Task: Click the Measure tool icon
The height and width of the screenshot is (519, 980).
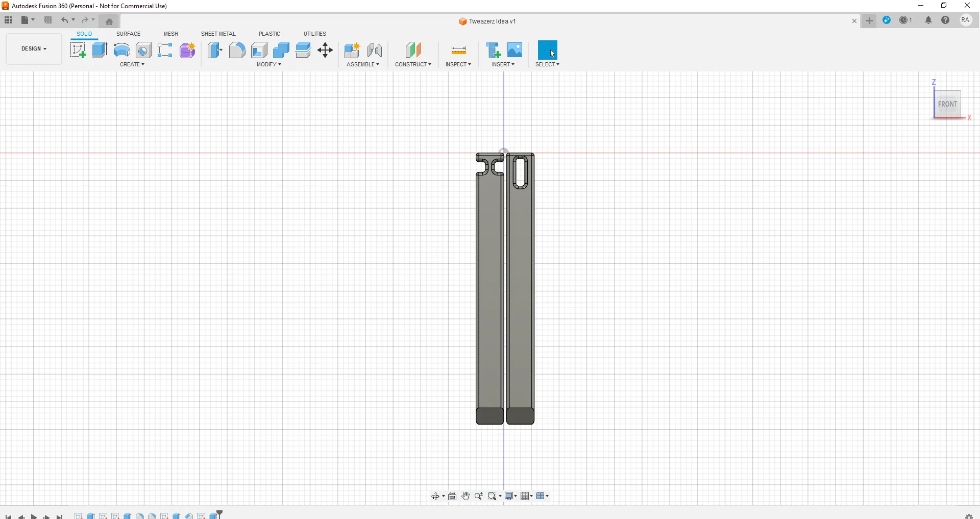Action: pos(459,50)
